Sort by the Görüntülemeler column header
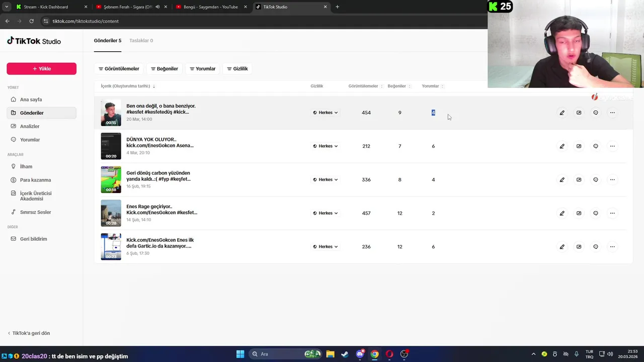 pos(366,86)
